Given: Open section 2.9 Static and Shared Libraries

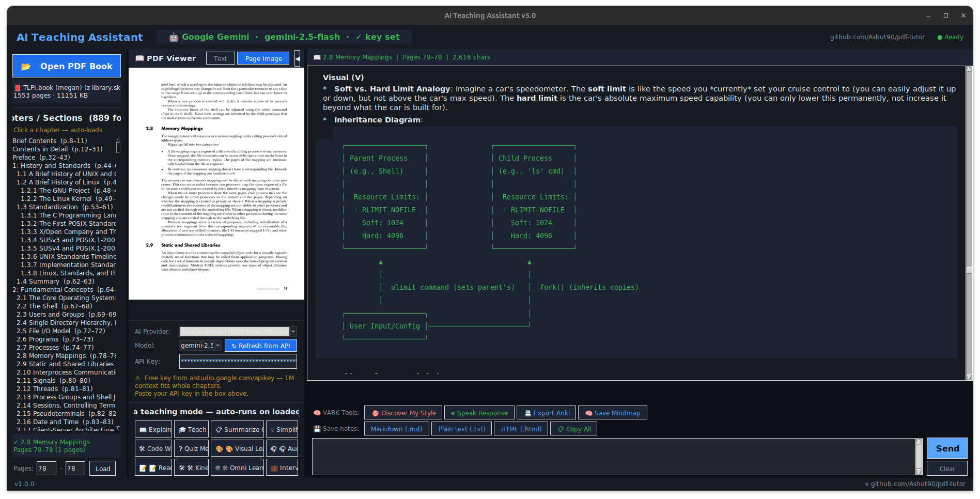Looking at the screenshot, I should [x=65, y=364].
